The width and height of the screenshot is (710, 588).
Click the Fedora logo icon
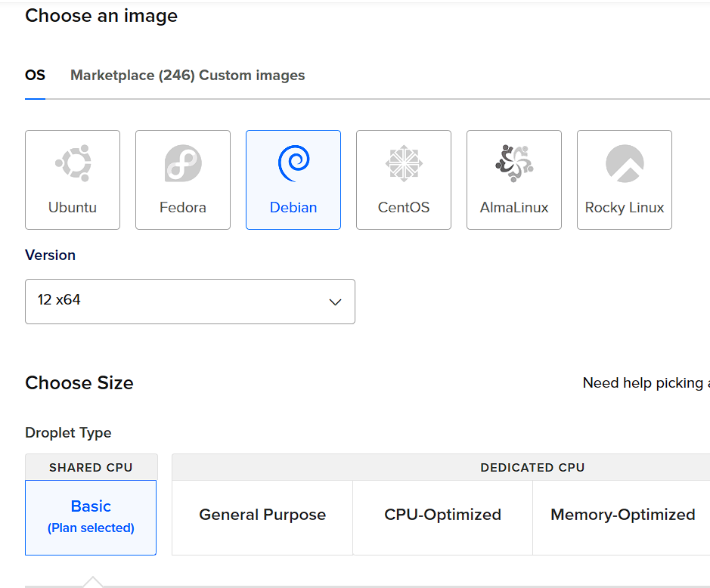pyautogui.click(x=183, y=163)
